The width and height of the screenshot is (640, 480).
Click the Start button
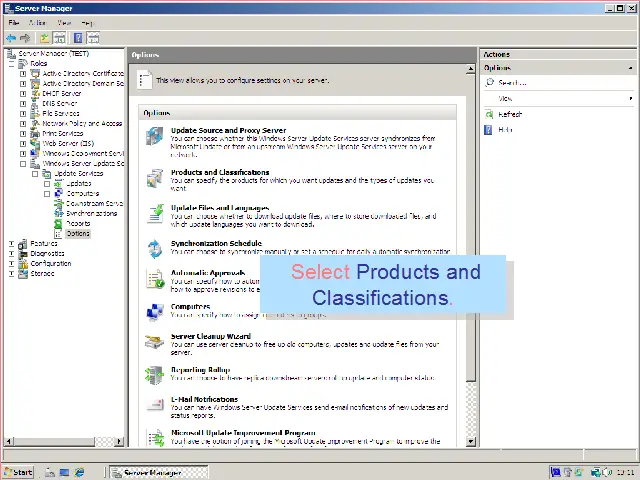pyautogui.click(x=19, y=472)
